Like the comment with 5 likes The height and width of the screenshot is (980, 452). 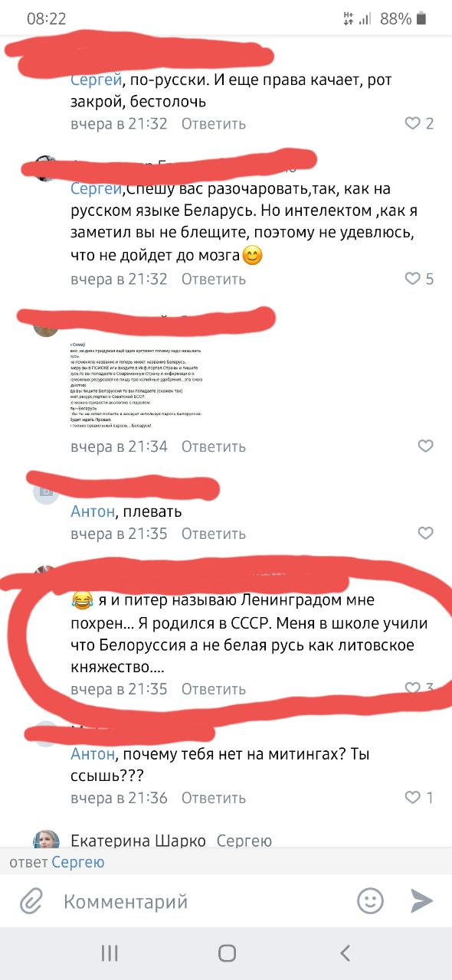coord(419,279)
